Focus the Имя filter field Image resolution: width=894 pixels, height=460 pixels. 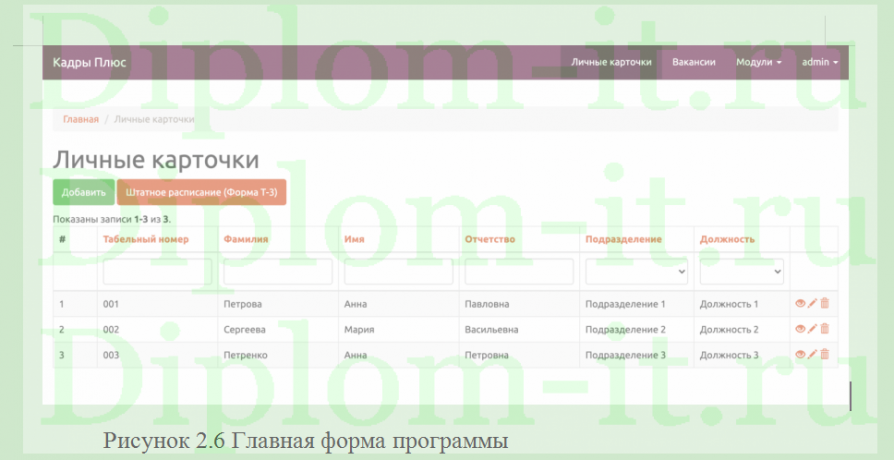tap(399, 272)
